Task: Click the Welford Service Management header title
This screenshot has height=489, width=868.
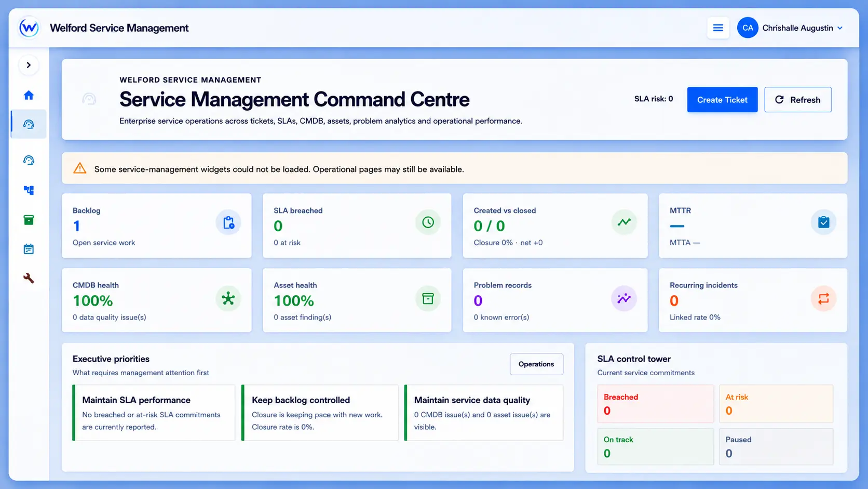Action: pos(119,28)
